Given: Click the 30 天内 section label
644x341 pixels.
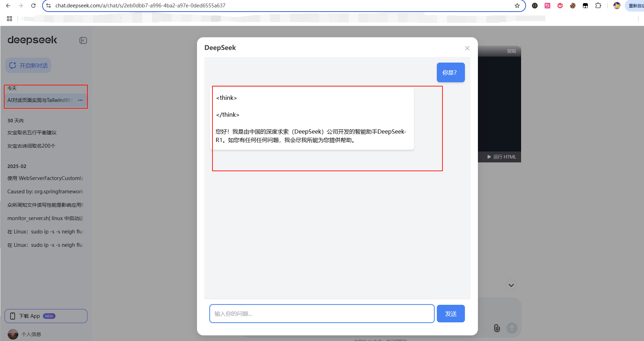Looking at the screenshot, I should (x=15, y=121).
